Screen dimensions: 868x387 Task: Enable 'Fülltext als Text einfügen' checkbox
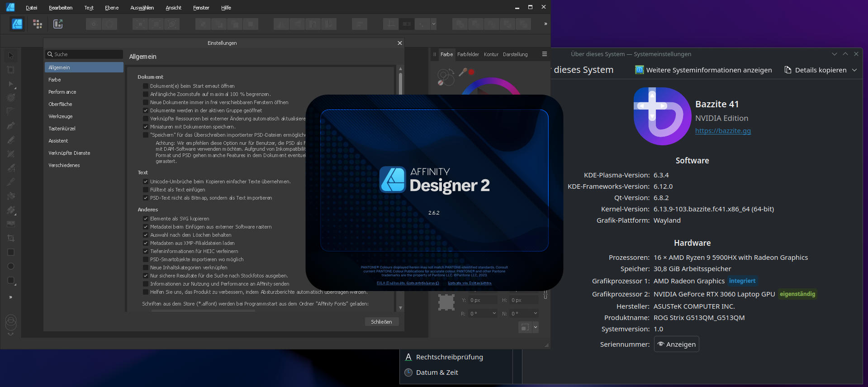pos(146,190)
